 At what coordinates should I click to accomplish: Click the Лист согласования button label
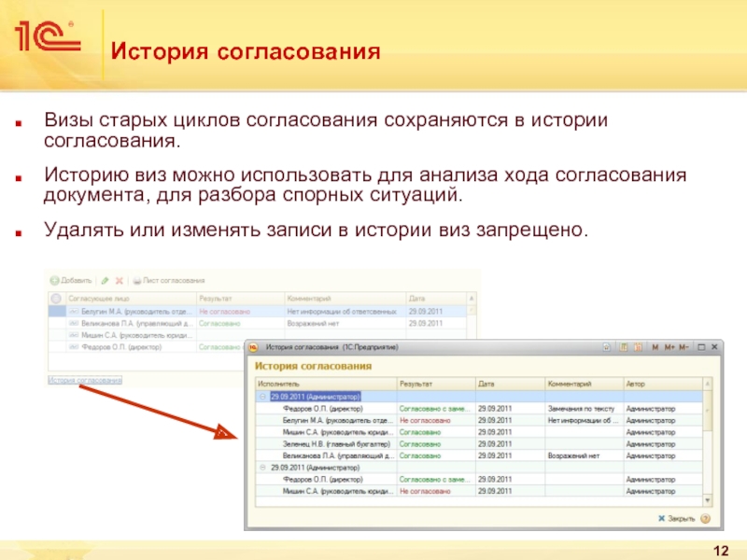[x=174, y=281]
